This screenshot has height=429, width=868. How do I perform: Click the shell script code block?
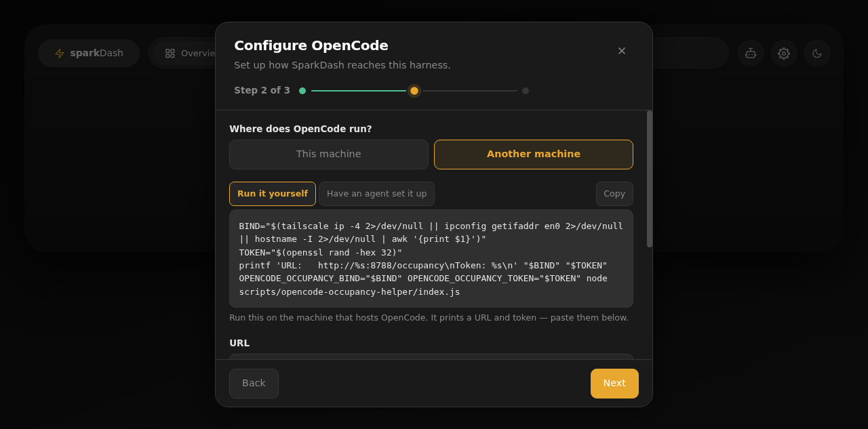[431, 259]
